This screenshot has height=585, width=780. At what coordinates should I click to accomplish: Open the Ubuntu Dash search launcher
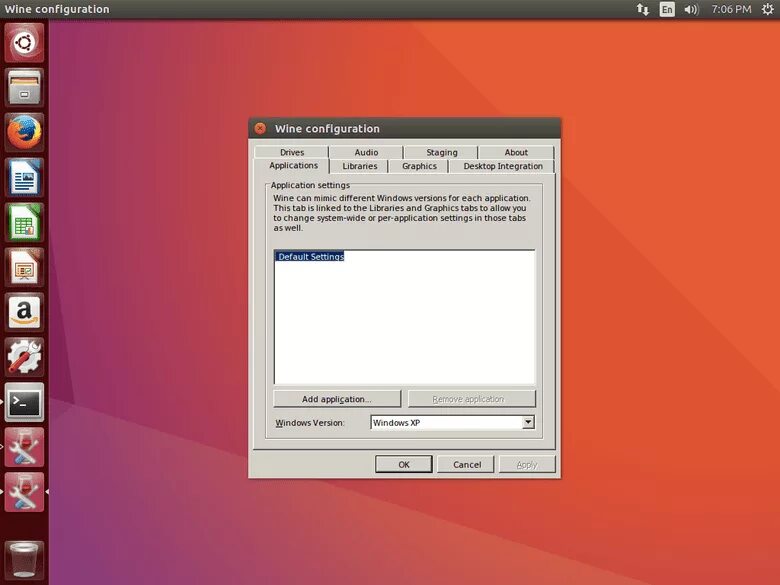point(24,43)
